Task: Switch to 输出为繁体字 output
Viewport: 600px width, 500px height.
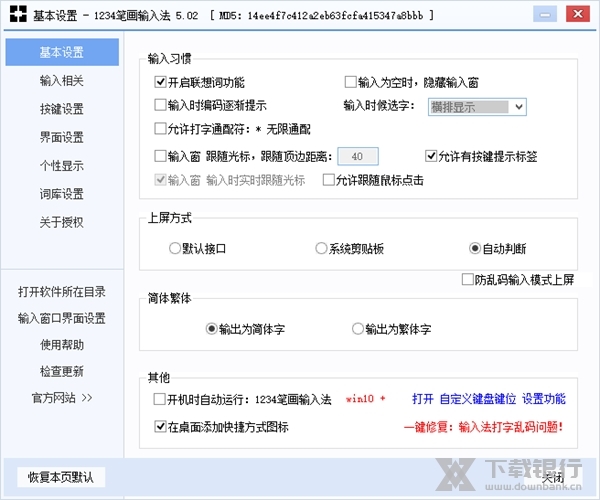Action: (x=358, y=329)
